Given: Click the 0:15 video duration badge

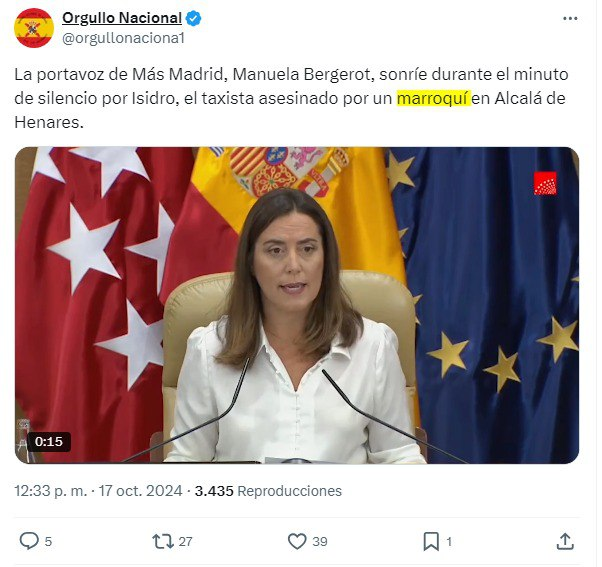Looking at the screenshot, I should point(49,441).
